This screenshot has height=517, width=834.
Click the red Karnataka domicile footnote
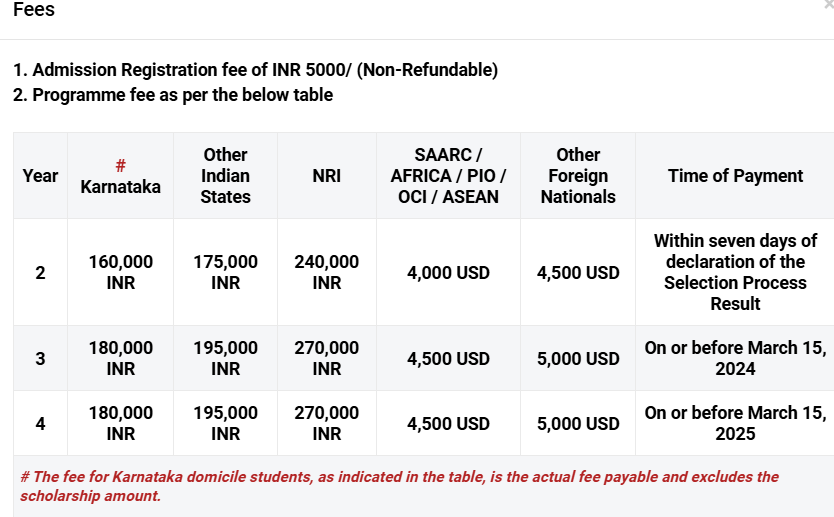[x=399, y=486]
